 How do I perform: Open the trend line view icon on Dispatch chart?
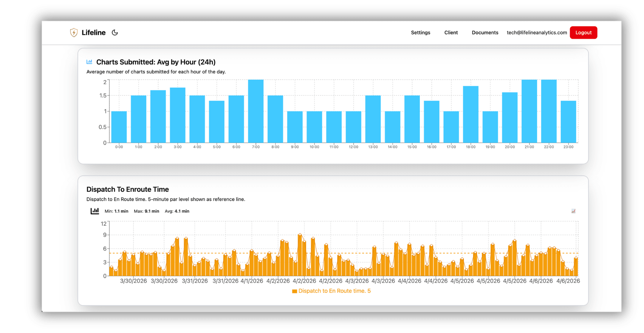coord(574,211)
